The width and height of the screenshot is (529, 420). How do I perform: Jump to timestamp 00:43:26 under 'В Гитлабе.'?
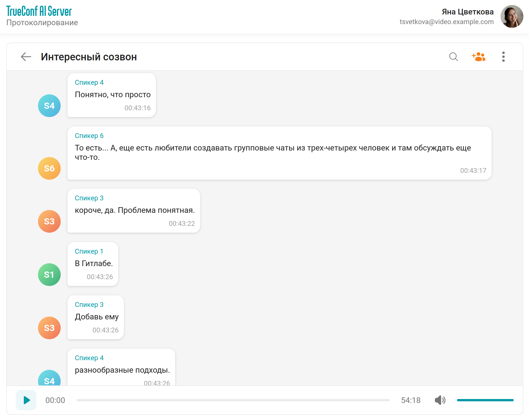(x=100, y=277)
